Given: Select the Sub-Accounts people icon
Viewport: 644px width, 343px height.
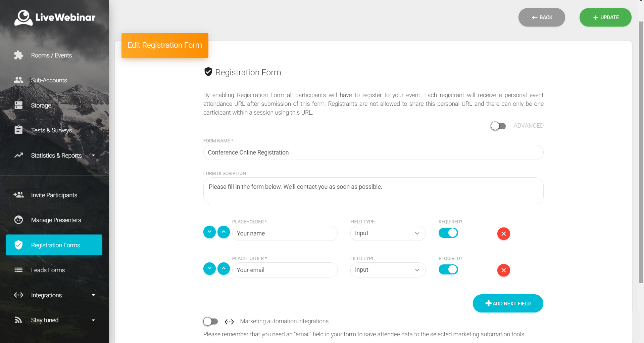Looking at the screenshot, I should pos(18,80).
